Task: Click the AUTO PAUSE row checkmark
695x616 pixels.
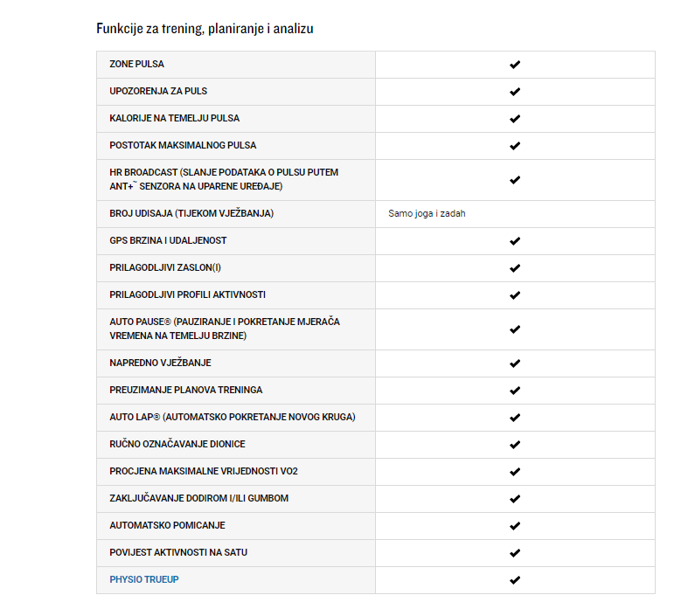Action: pos(515,329)
